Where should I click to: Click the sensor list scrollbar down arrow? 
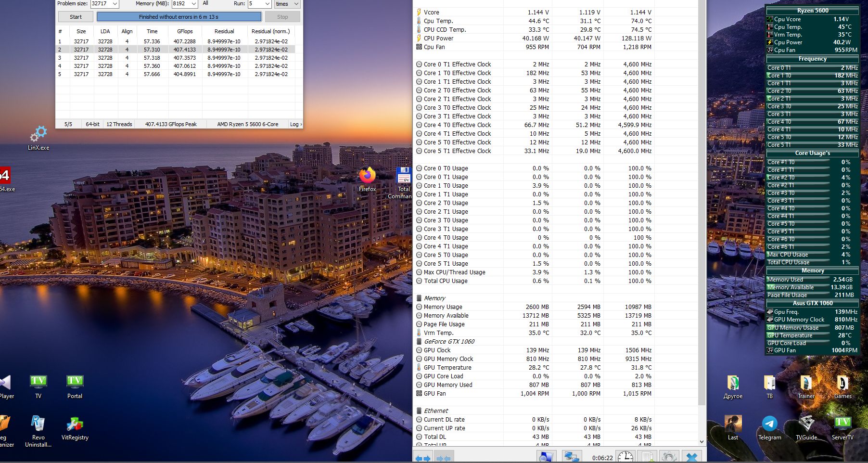point(702,441)
